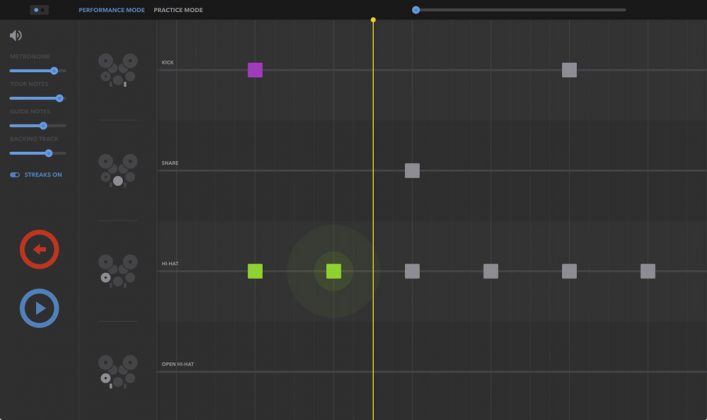Click the song progress slider handle at top
The height and width of the screenshot is (420, 707).
click(416, 10)
